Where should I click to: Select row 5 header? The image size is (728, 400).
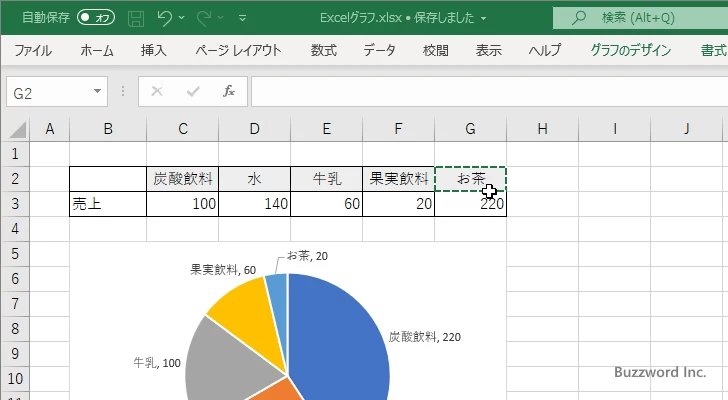[x=15, y=254]
